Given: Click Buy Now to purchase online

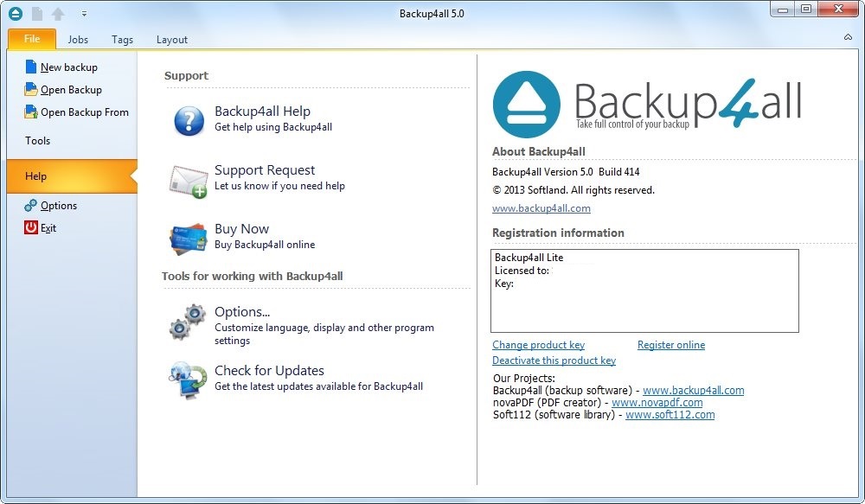Looking at the screenshot, I should click(x=241, y=229).
